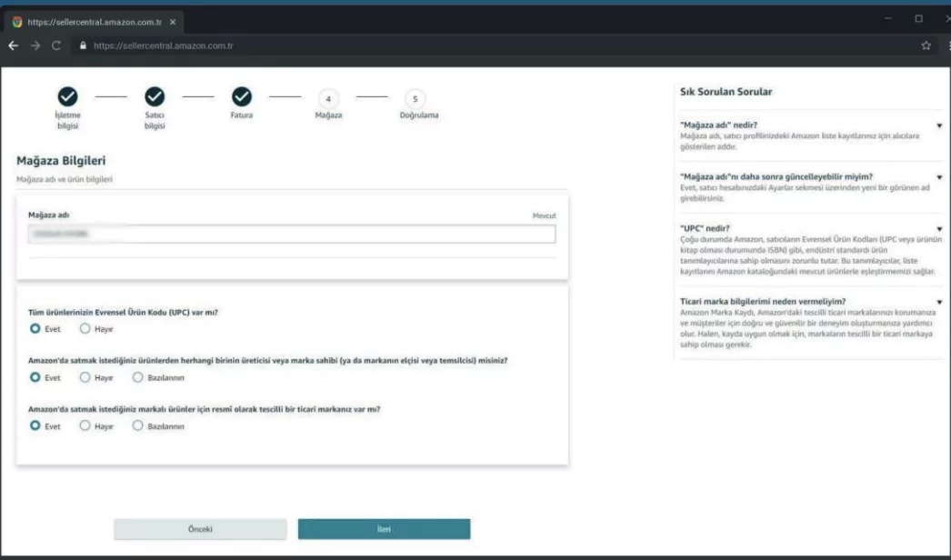Click the browser address bar URL
951x560 pixels.
[x=163, y=45]
